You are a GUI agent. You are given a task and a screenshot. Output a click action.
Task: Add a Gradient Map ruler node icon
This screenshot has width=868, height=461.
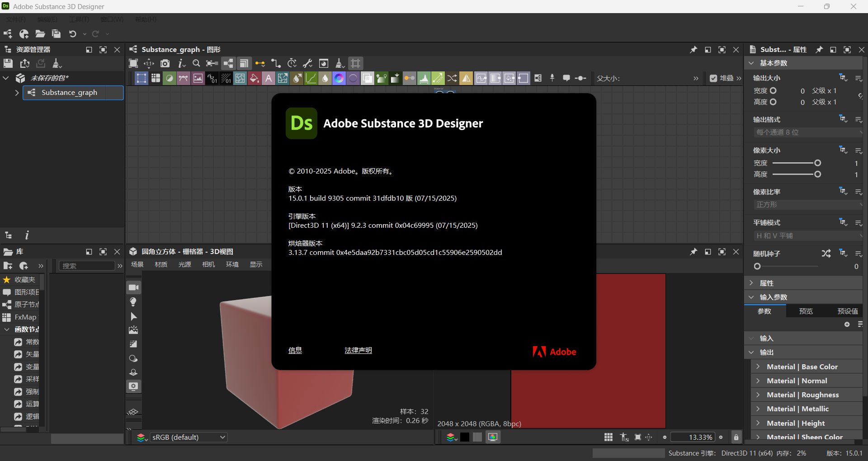[438, 79]
